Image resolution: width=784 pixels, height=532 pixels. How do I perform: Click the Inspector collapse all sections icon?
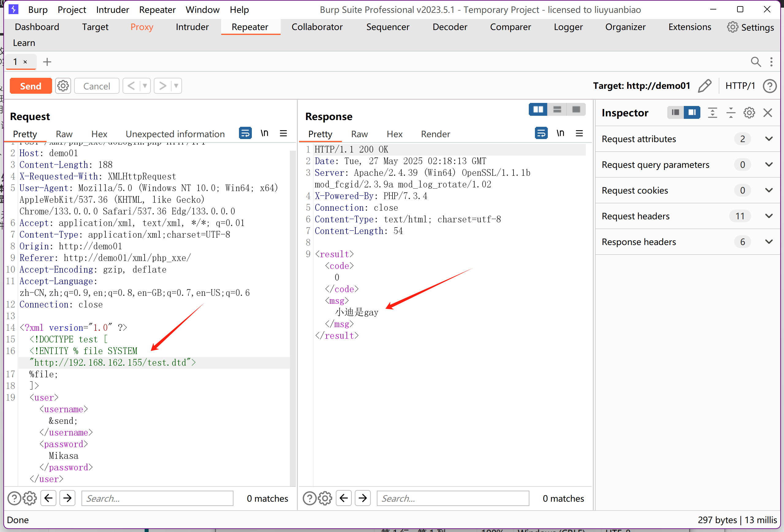click(x=731, y=113)
